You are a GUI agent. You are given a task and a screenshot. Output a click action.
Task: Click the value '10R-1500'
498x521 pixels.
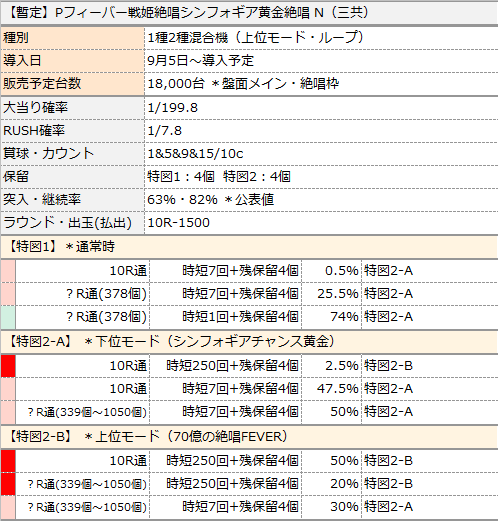179,223
